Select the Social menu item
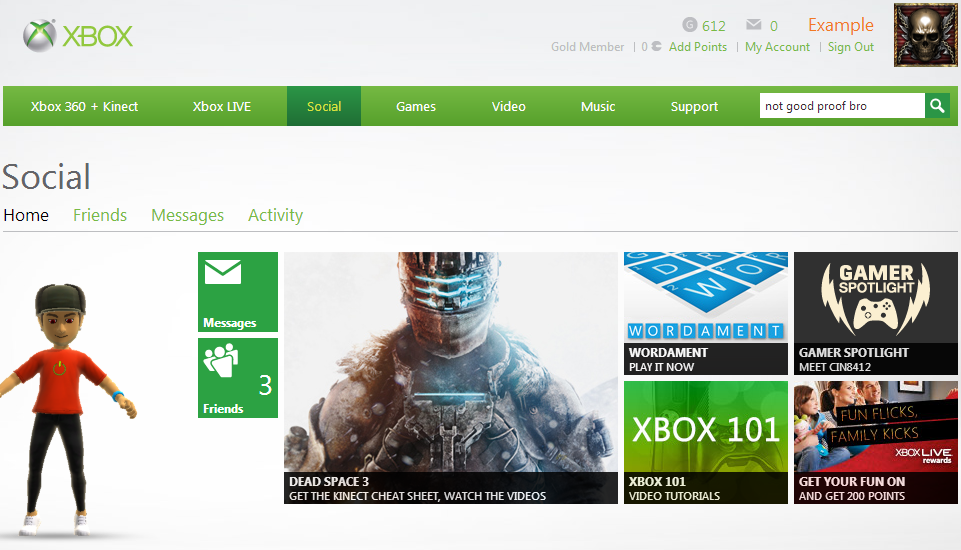Screen dimensions: 961x550 (324, 106)
